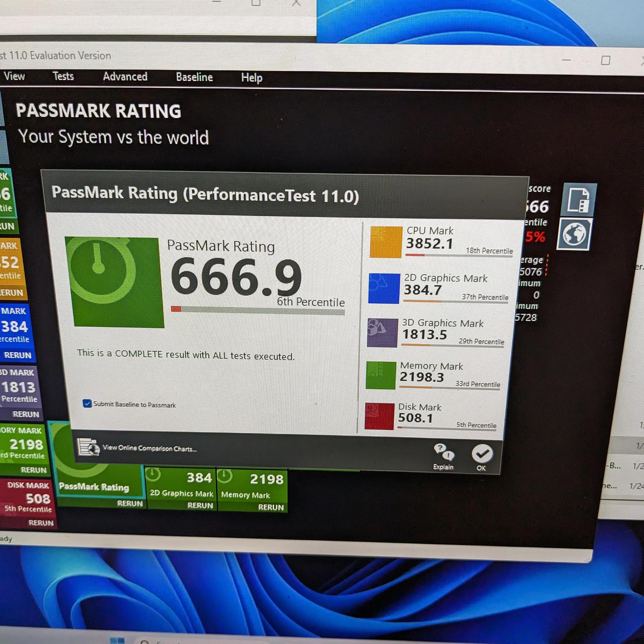Click the CPU Mark percentile bar
This screenshot has height=644, width=644.
[x=459, y=255]
